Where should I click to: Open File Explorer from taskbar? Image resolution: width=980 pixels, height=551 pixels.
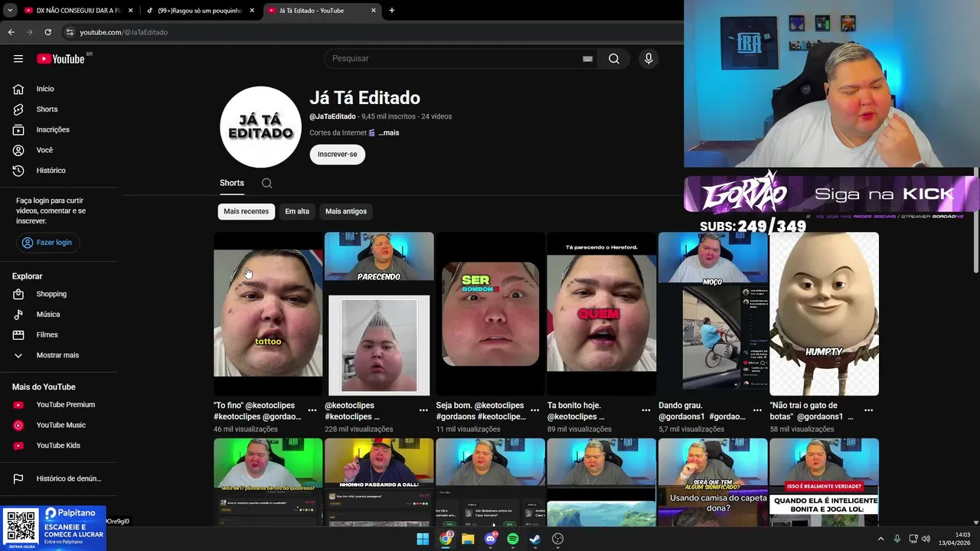click(x=468, y=539)
